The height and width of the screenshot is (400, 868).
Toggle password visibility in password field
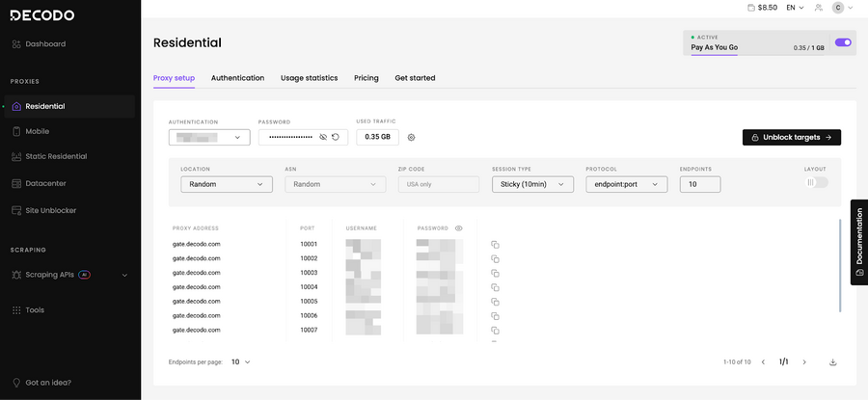point(323,137)
